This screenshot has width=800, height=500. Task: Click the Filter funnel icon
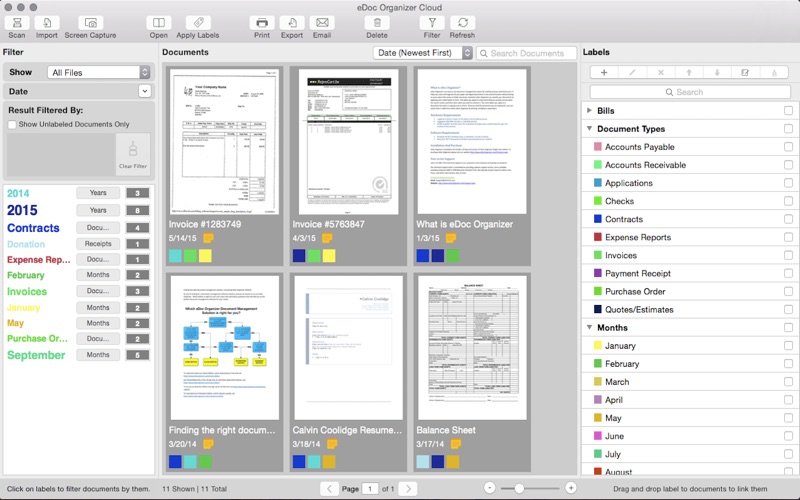point(432,23)
